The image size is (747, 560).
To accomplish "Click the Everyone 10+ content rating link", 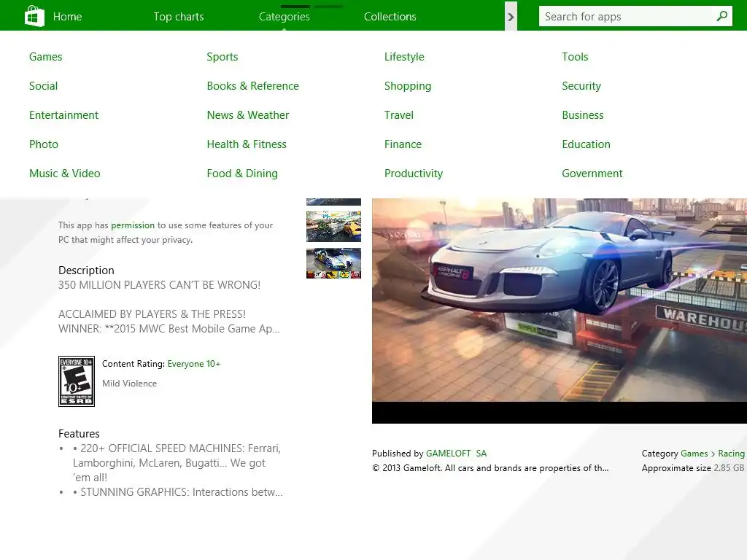I will coord(194,364).
